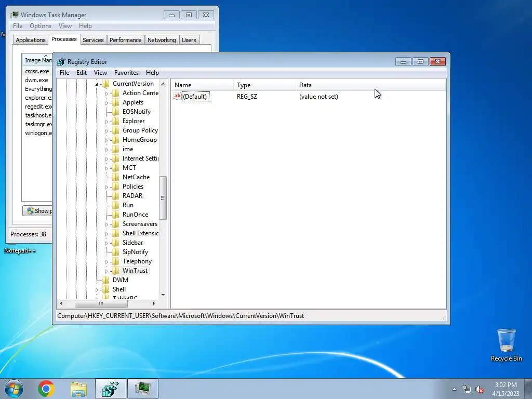This screenshot has width=532, height=399.
Task: Select the dwm.exe process row
Action: click(37, 80)
